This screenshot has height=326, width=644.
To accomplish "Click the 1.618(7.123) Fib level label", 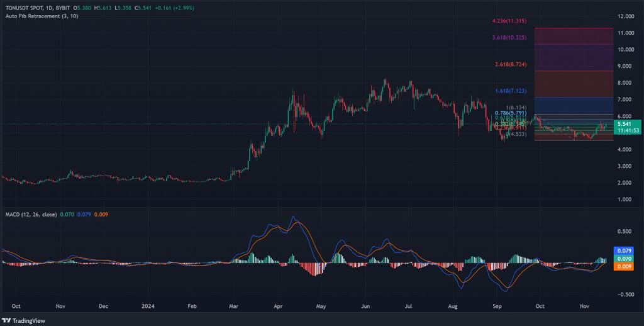I will (x=511, y=91).
